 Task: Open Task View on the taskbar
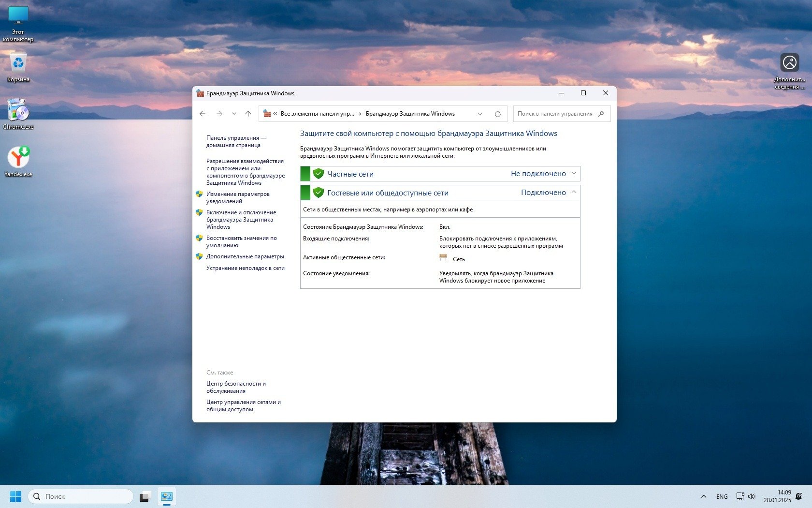(x=145, y=497)
